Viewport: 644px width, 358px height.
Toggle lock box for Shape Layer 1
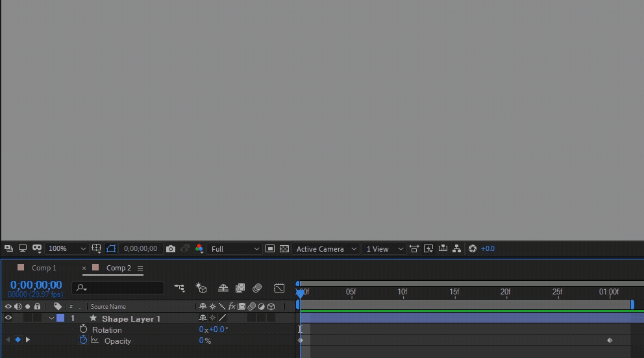click(38, 318)
